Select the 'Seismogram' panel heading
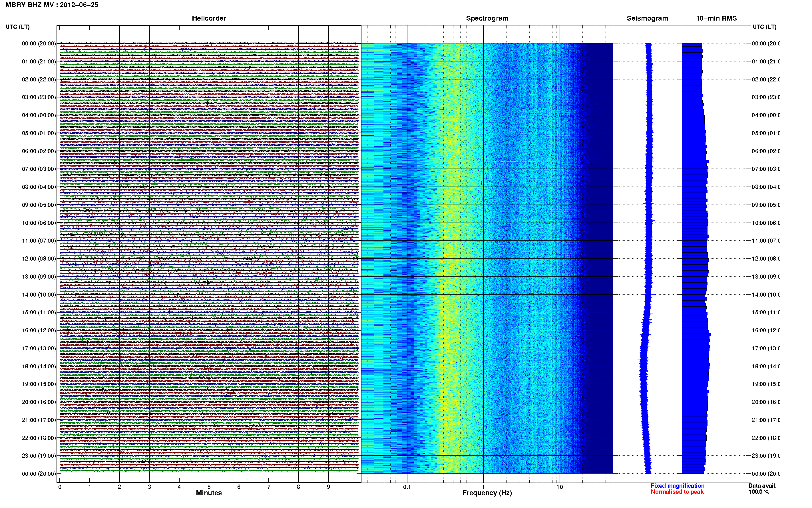This screenshot has height=508, width=812. (x=647, y=18)
